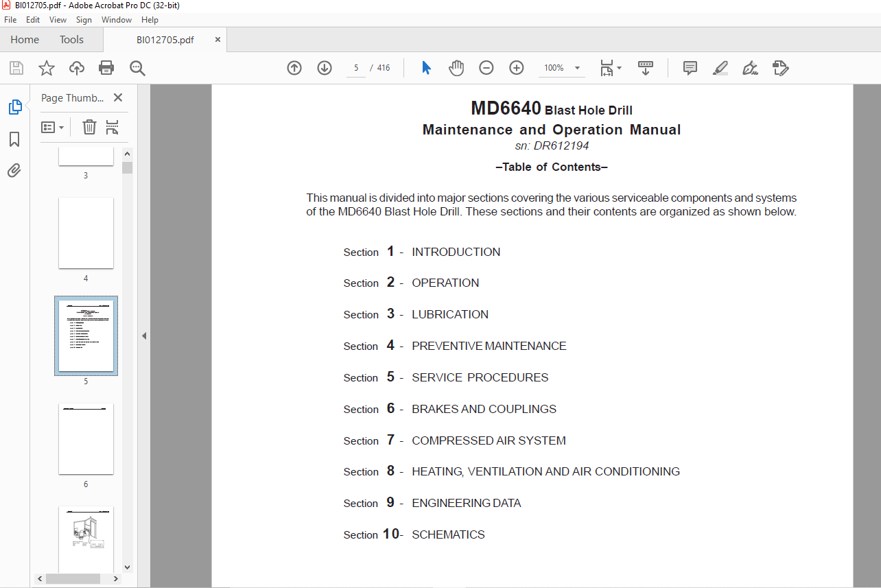This screenshot has width=881, height=588.
Task: Open the Edit menu
Action: [33, 20]
